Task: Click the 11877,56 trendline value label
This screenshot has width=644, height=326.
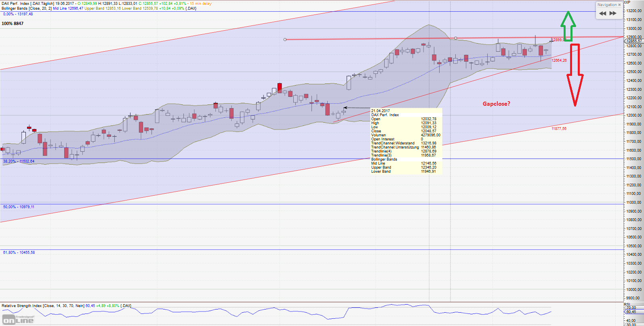Action: 559,129
